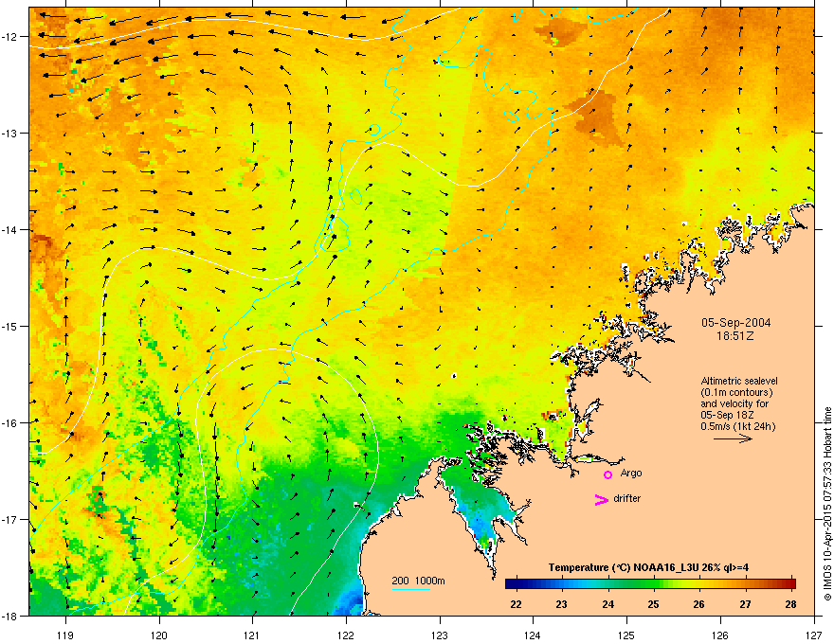Click the 'drifter' legend label
Image resolution: width=834 pixels, height=644 pixels.
627,498
